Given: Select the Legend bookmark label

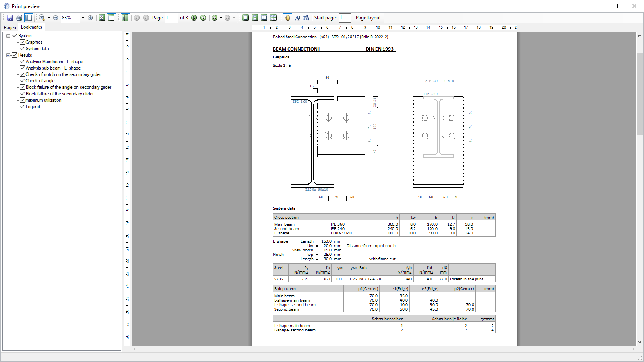Looking at the screenshot, I should coord(33,107).
